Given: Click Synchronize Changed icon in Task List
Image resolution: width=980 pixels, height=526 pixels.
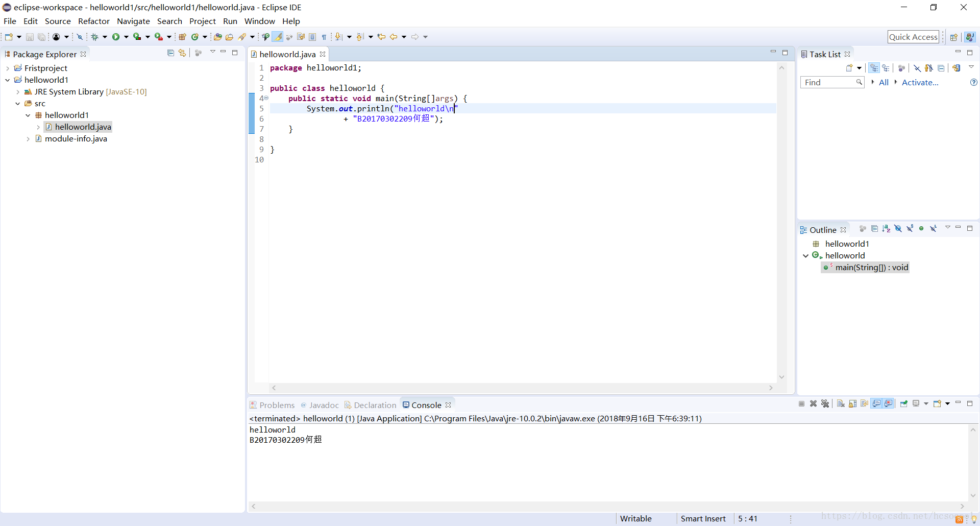Looking at the screenshot, I should point(957,68).
